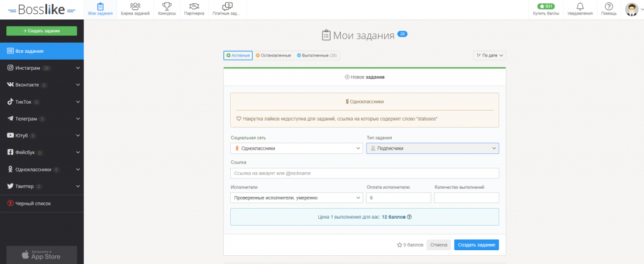Image resolution: width=644 pixels, height=264 pixels.
Task: Select the Активные filter tab
Action: 238,55
